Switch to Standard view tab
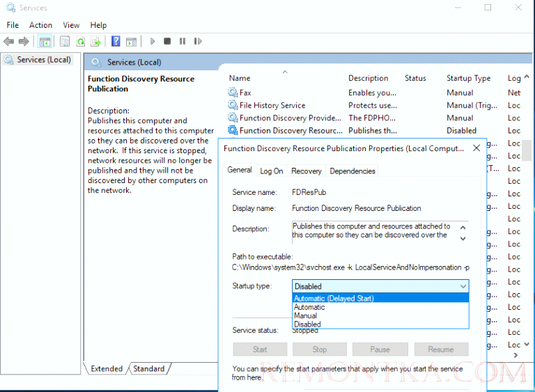This screenshot has width=535, height=392. point(148,369)
